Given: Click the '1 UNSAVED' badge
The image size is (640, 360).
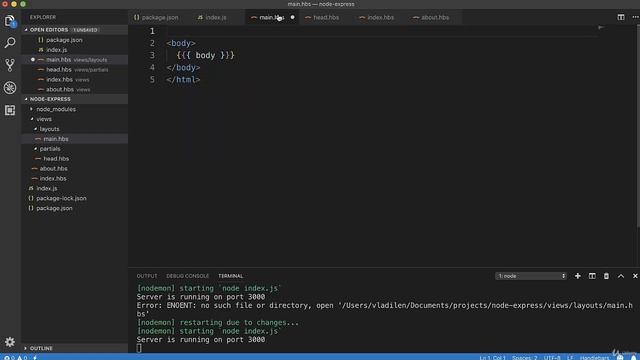Looking at the screenshot, I should pyautogui.click(x=85, y=30).
